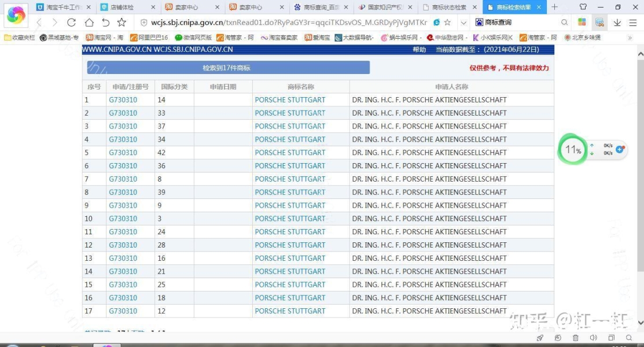
Task: Click the colorful grid apps icon
Action: click(x=582, y=23)
